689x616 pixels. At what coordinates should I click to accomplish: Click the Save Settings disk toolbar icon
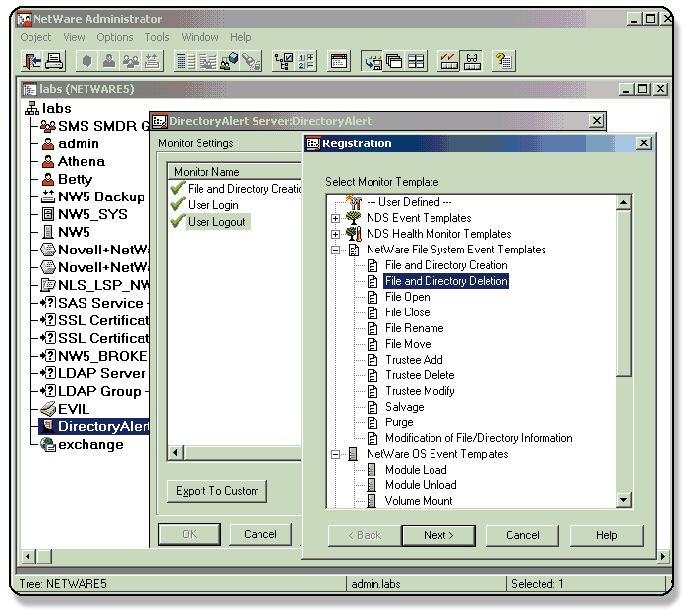pyautogui.click(x=373, y=61)
